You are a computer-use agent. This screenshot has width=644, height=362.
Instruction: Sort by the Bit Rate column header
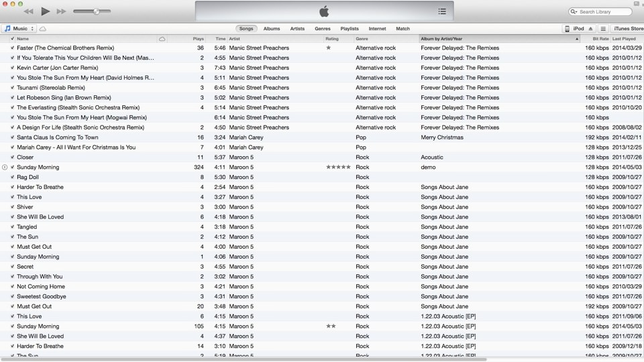[600, 39]
